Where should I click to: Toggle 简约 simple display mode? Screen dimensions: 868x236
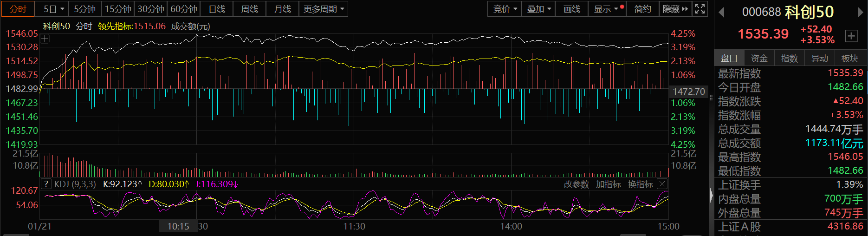tap(642, 9)
